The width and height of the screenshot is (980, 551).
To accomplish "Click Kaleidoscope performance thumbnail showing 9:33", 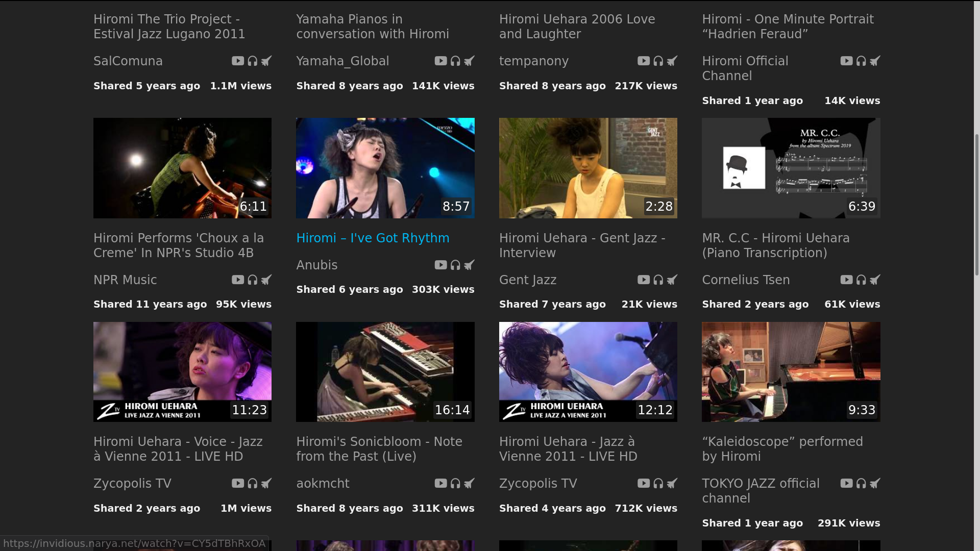I will coord(791,371).
